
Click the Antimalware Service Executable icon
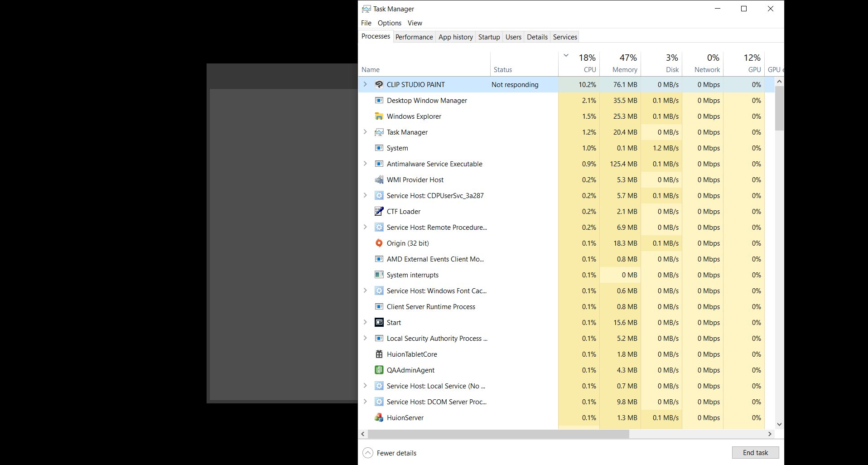(379, 164)
